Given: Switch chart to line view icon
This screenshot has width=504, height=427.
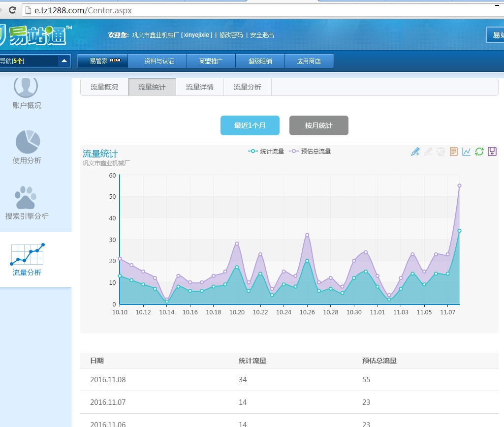Looking at the screenshot, I should 467,152.
